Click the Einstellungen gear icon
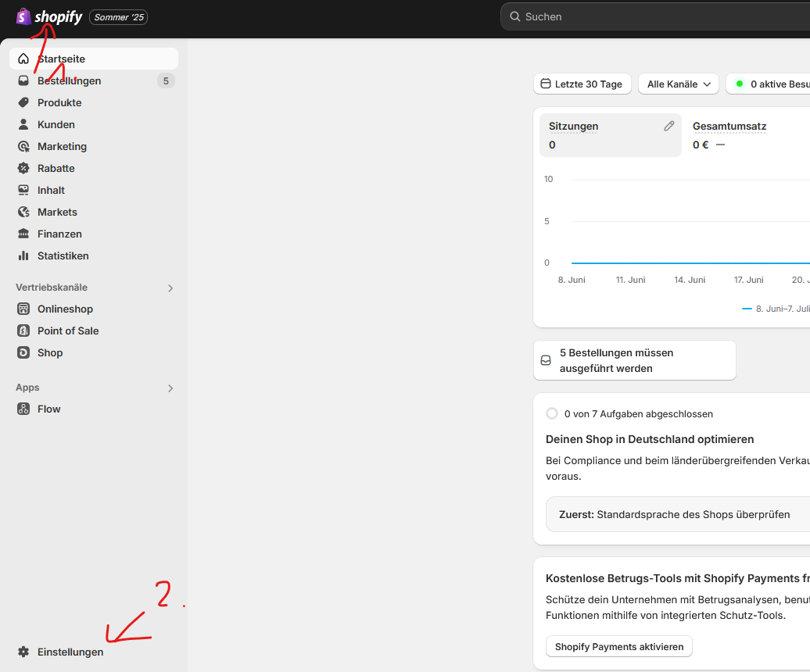This screenshot has width=810, height=672. 23,652
